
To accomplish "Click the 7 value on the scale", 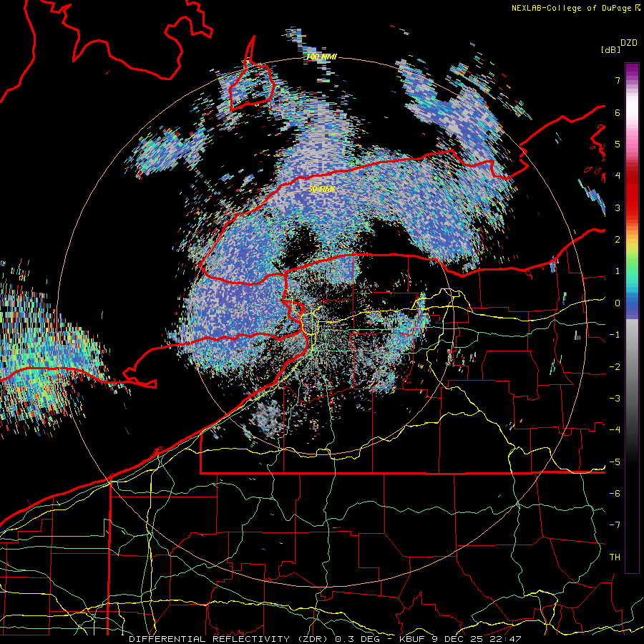I will click(x=618, y=80).
